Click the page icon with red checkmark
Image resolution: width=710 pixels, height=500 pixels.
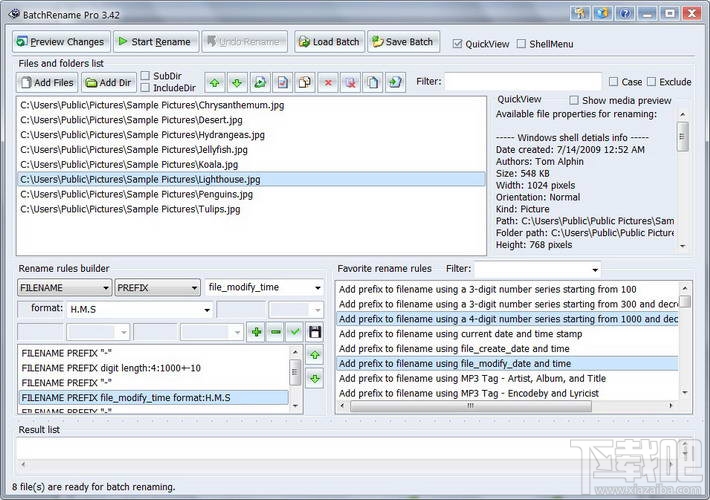point(282,82)
